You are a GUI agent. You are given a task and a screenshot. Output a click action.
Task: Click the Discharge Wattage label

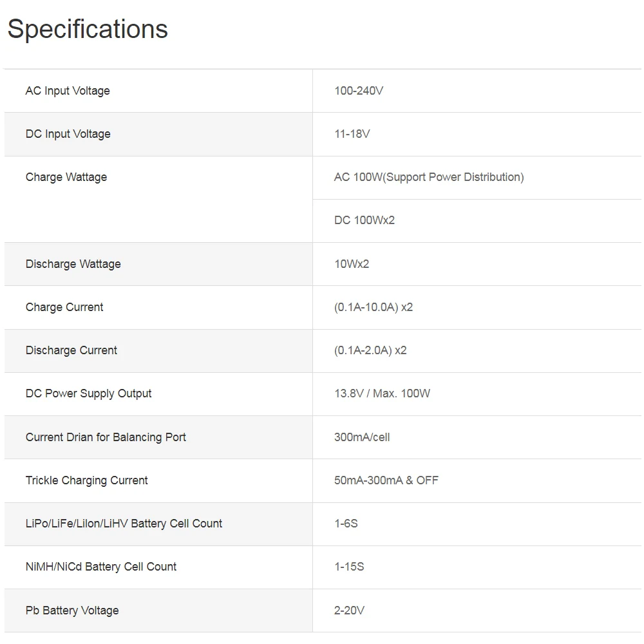[x=73, y=264]
